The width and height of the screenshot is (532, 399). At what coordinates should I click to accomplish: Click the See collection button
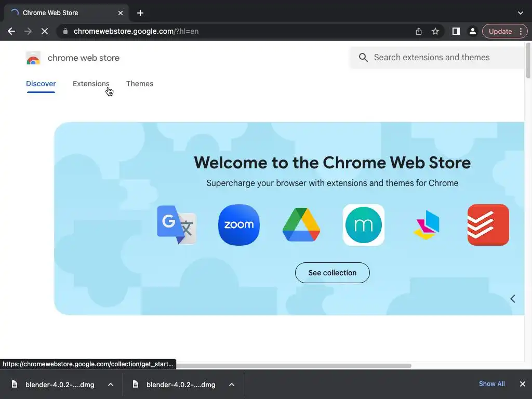(x=332, y=273)
